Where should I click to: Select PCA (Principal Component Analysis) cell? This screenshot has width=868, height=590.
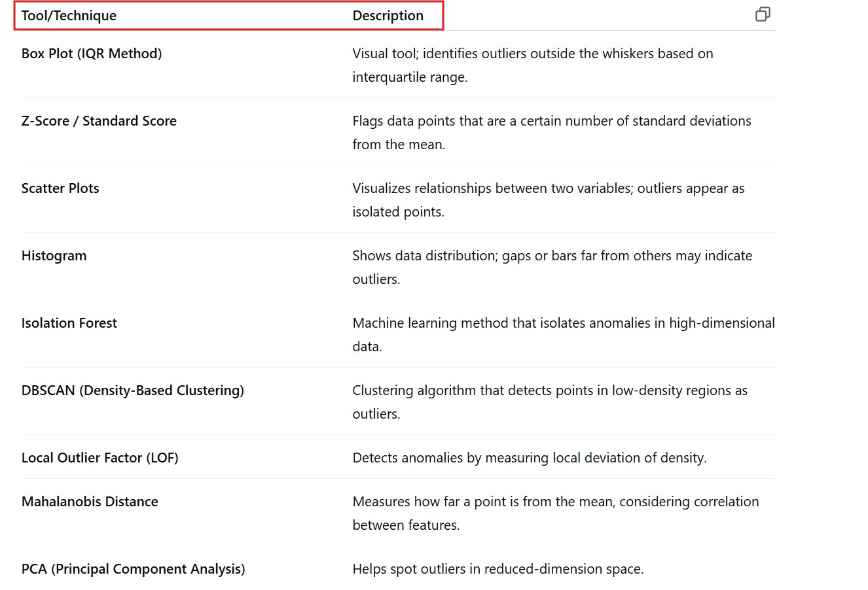click(x=134, y=569)
